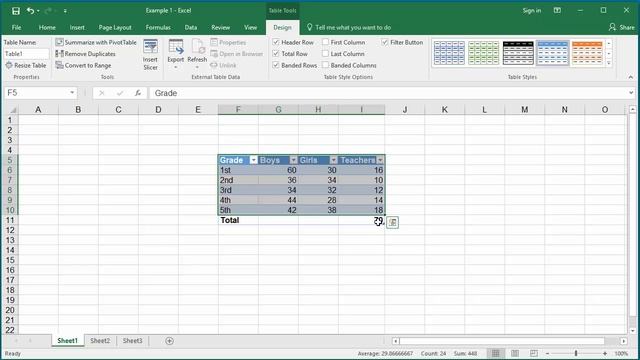Open the File tab
Screen dimensions: 640x360
[16, 27]
